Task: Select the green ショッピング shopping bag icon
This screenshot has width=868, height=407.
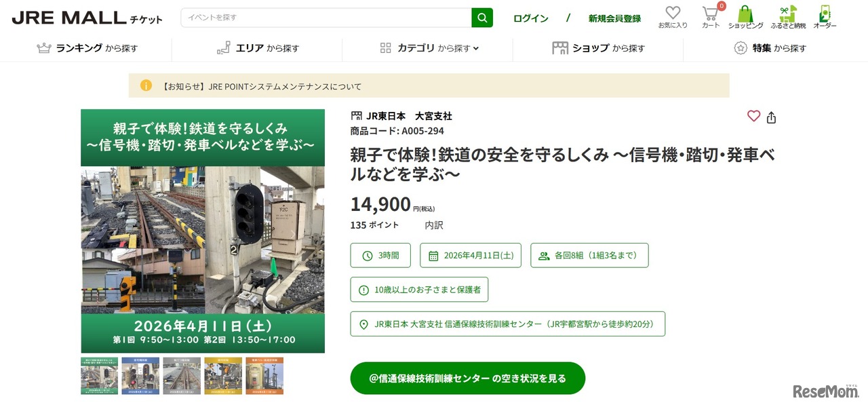Action: coord(745,14)
